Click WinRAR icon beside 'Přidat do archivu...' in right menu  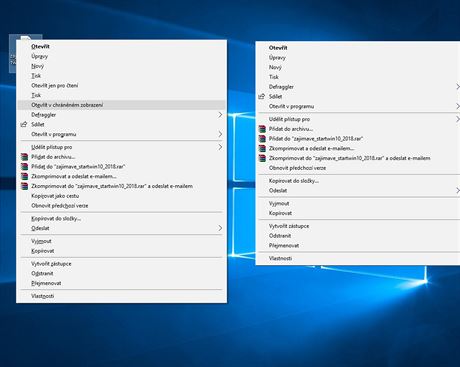262,129
